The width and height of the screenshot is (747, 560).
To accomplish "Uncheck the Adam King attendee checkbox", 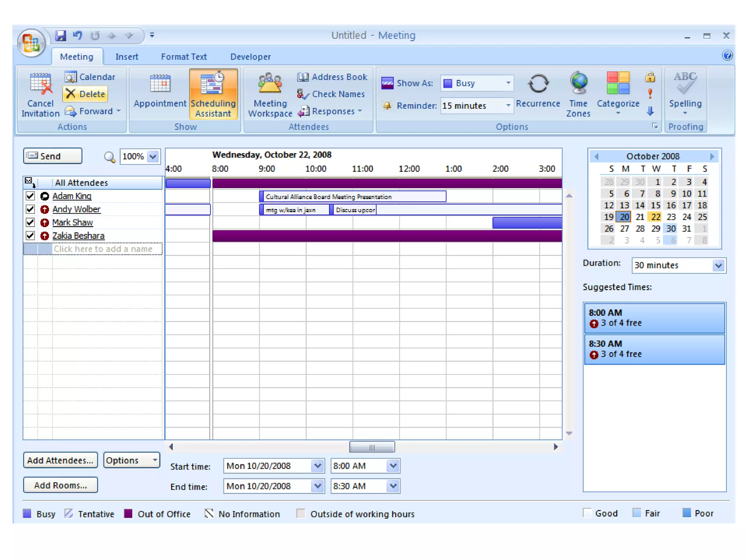I will pyautogui.click(x=30, y=196).
